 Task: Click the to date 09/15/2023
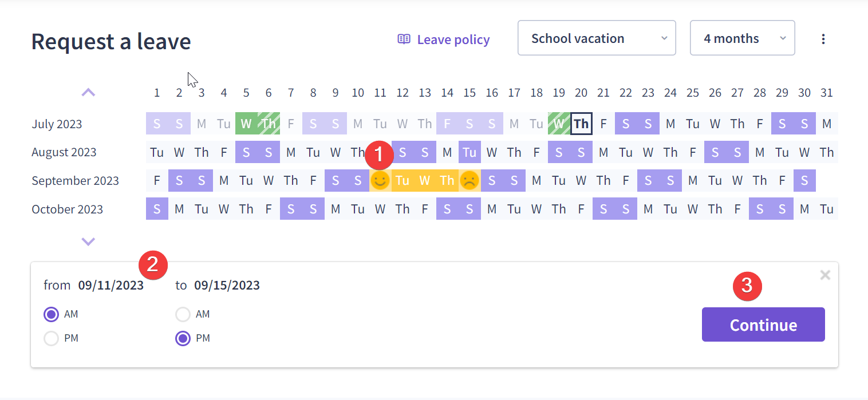[227, 285]
